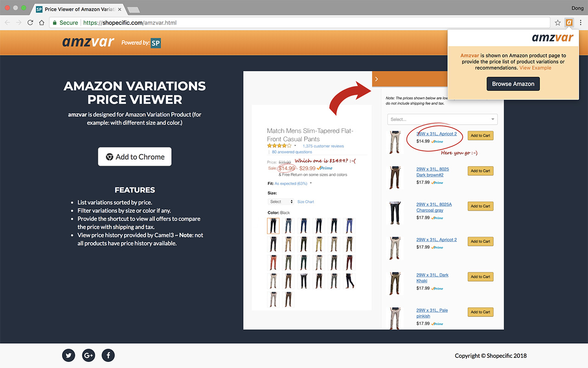
Task: Click the FEATURES heading
Action: coord(135,190)
